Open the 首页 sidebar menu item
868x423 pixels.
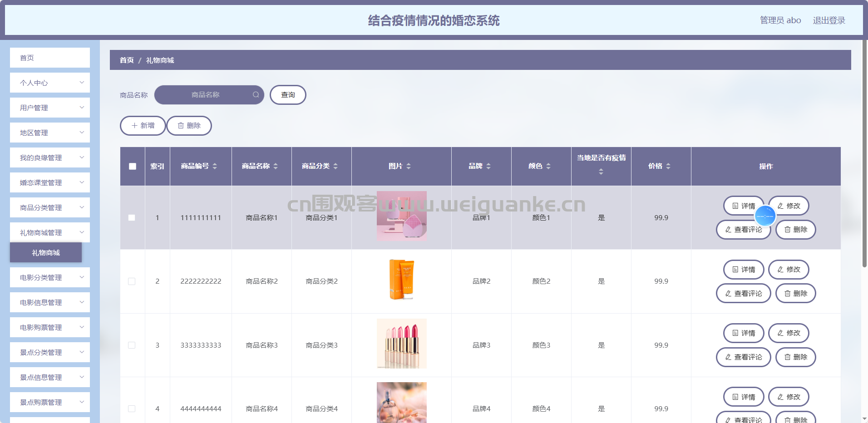click(x=50, y=58)
